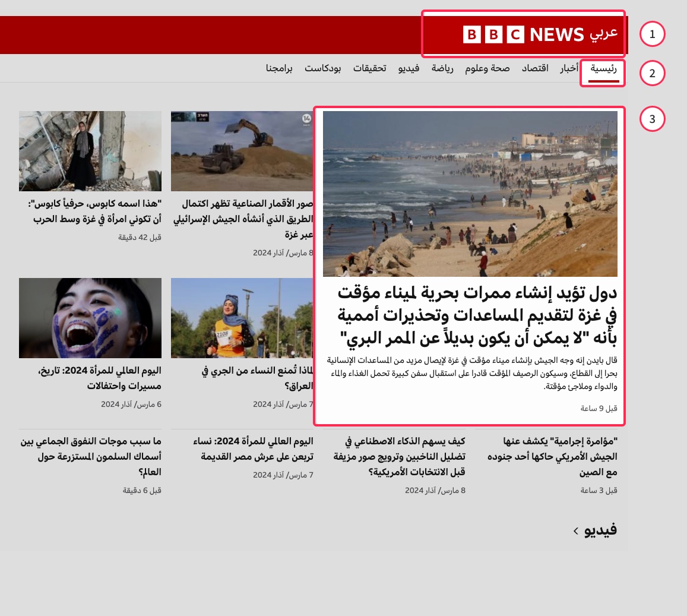Open the الذكاء الاصطناعي voter misinformation headline
This screenshot has width=687, height=616.
pos(399,456)
